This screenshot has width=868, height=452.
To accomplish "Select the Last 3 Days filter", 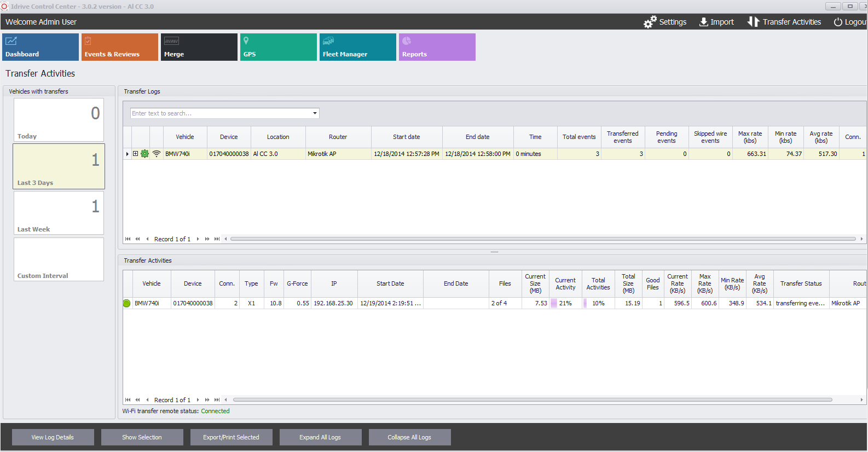I will tap(59, 166).
